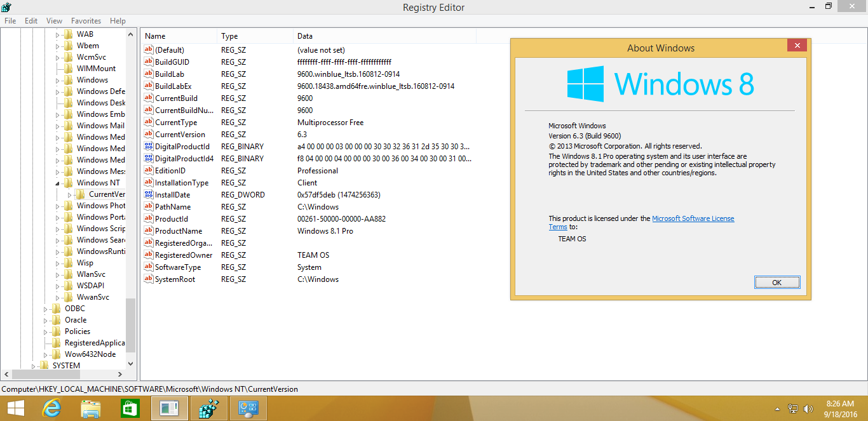Viewport: 868px width, 421px height.
Task: Expand the Oracle key
Action: tap(45, 320)
